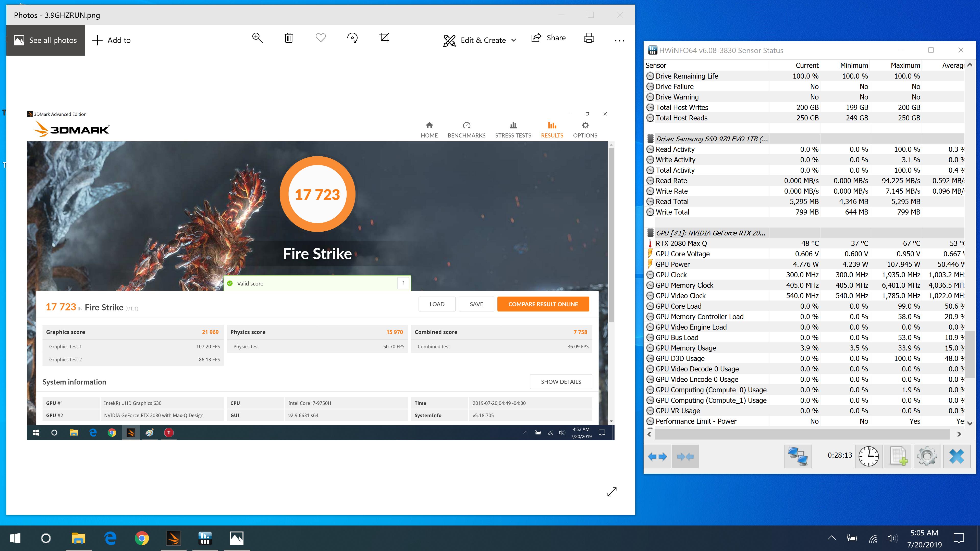Open the crop tool icon
Screen dimensions: 980x551
[384, 38]
